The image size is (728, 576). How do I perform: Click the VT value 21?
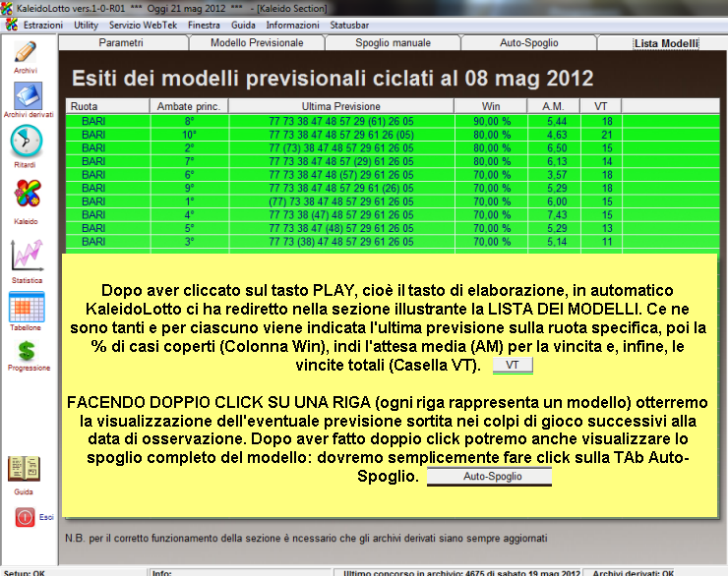click(606, 135)
